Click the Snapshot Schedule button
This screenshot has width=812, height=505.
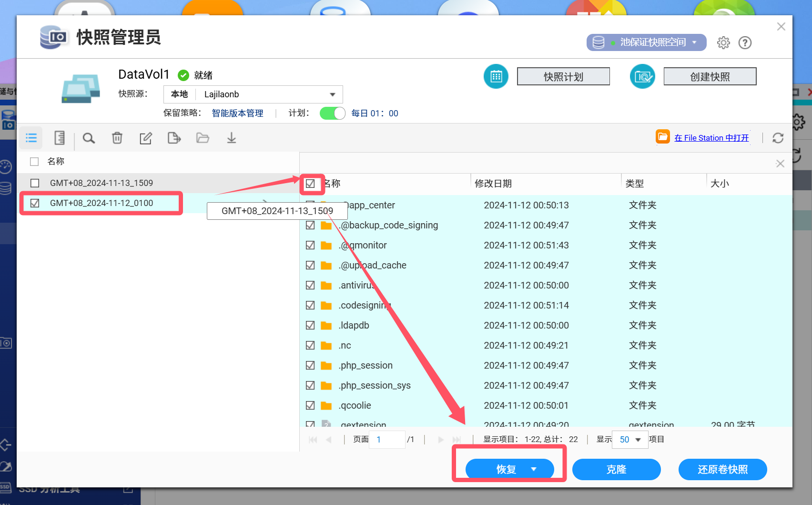(563, 76)
